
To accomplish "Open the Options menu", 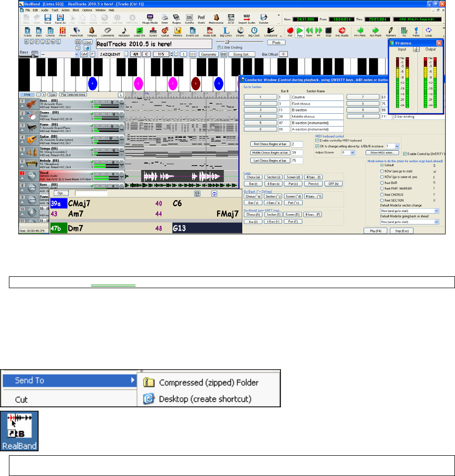I will [x=87, y=10].
